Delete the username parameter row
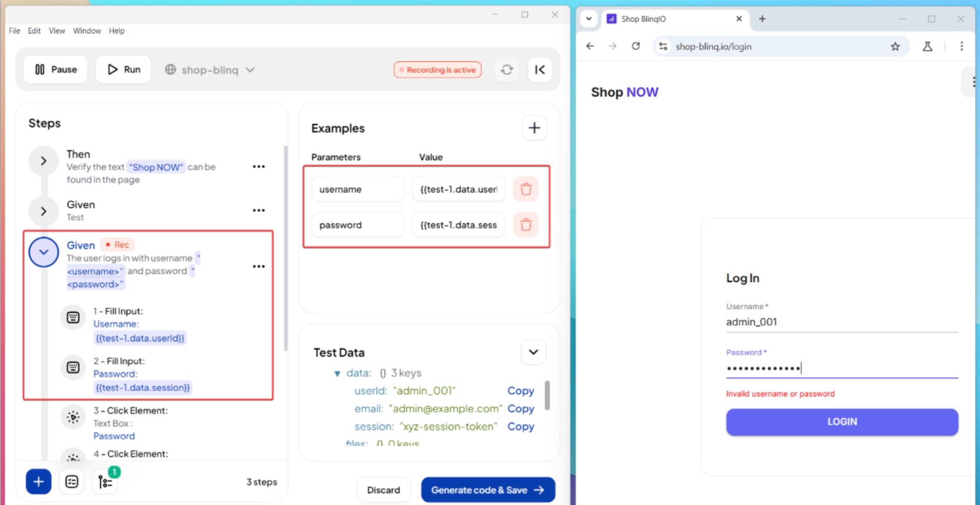Screen dimensions: 980x505 point(525,189)
